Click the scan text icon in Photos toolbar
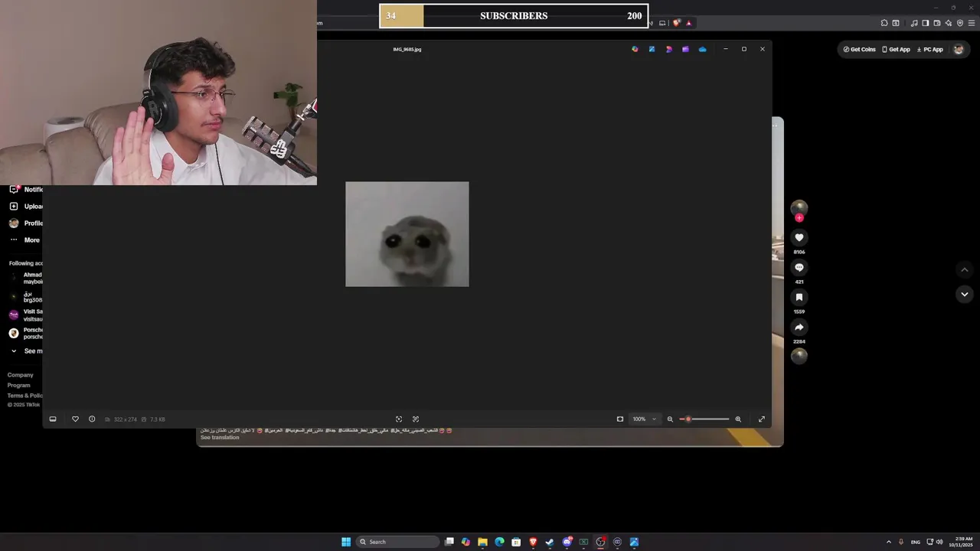Screen dimensions: 980x551 416,419
